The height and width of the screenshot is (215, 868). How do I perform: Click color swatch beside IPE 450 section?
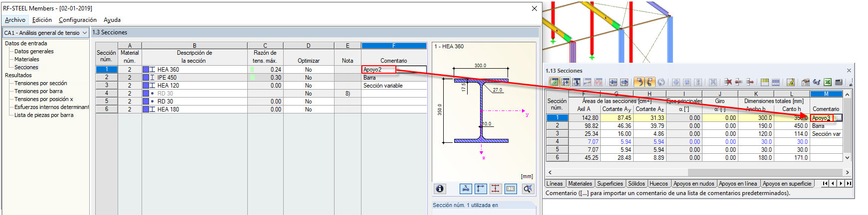(146, 78)
